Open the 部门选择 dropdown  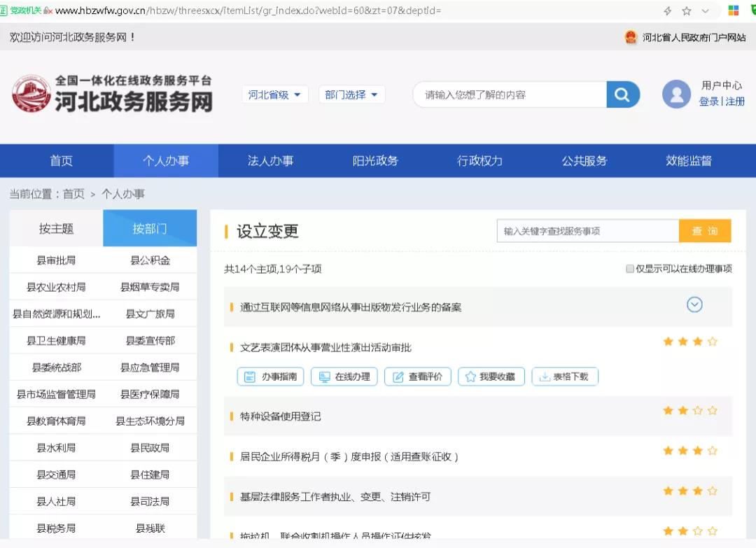click(353, 94)
